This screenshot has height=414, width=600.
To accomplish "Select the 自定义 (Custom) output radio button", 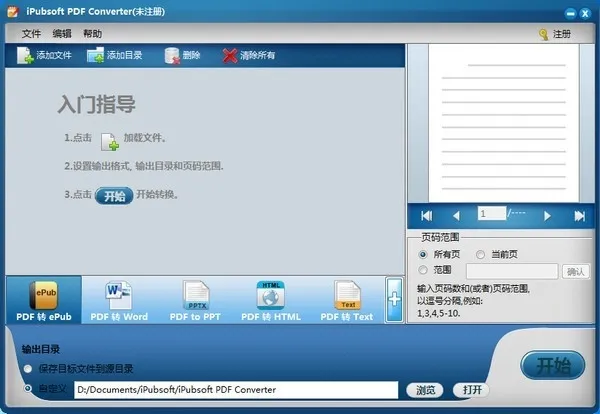I will 28,389.
